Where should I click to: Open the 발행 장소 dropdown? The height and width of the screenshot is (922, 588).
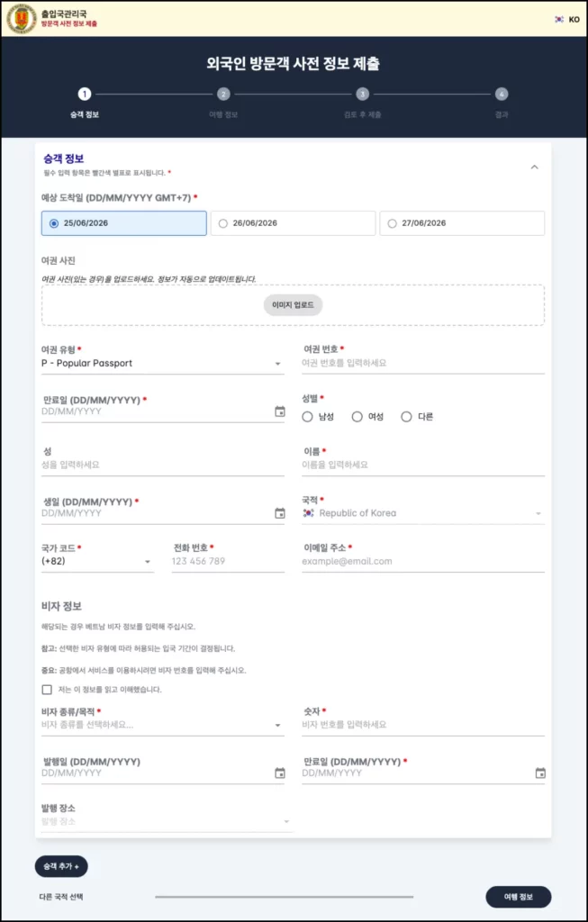167,821
